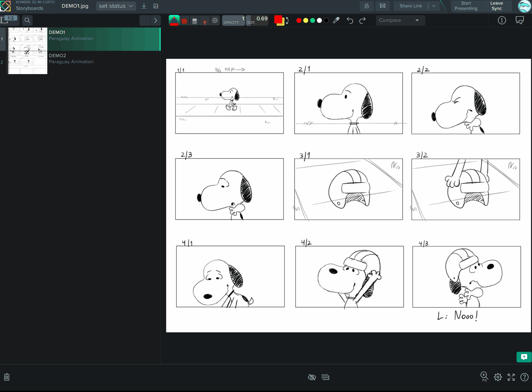Activate the laser pointer tool
Viewport: 532px width, 392px height.
point(205,21)
